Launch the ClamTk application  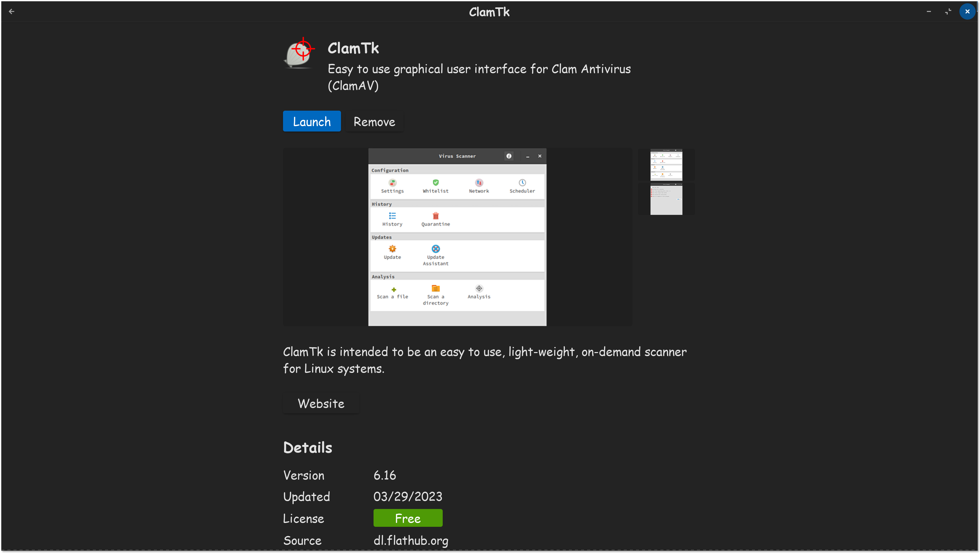click(x=311, y=121)
